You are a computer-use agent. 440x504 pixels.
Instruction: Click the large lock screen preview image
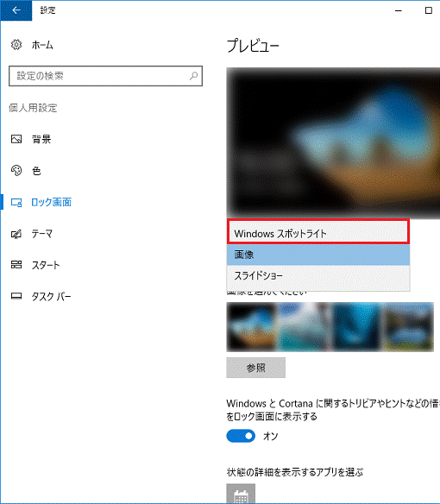click(x=333, y=143)
